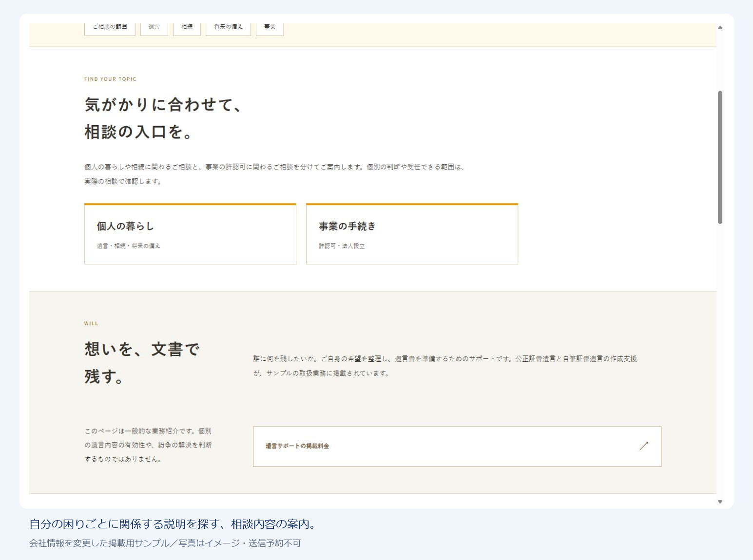This screenshot has width=753, height=560.
Task: Click the heading 気がかりに合わせて、
Action: pyautogui.click(x=163, y=104)
